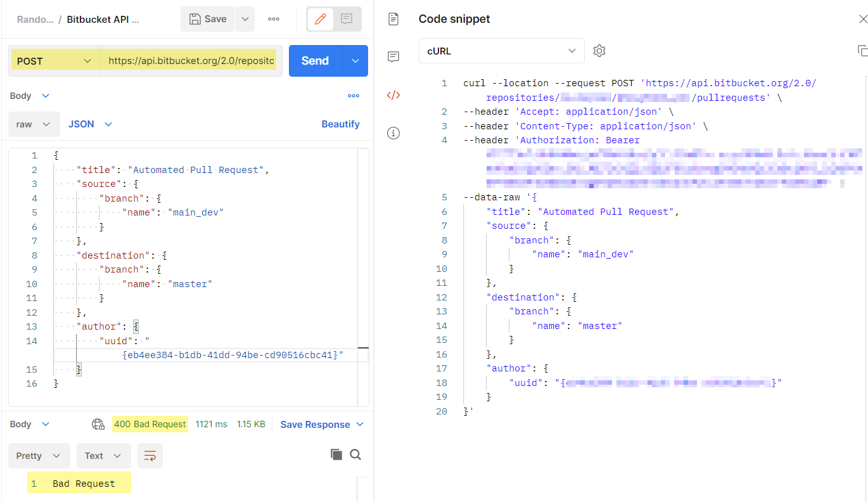The height and width of the screenshot is (502, 868).
Task: Switch to comment mode icon
Action: click(347, 19)
